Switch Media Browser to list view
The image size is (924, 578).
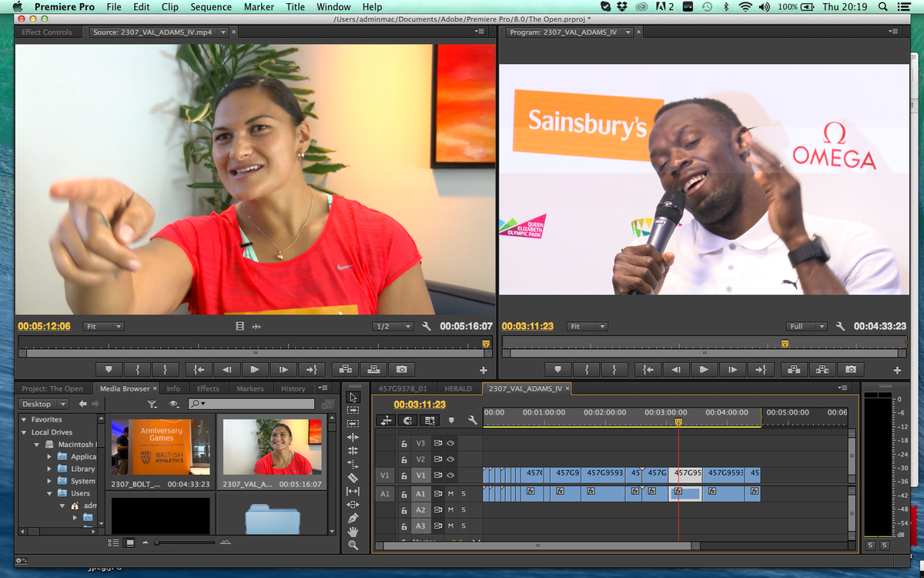pos(114,543)
